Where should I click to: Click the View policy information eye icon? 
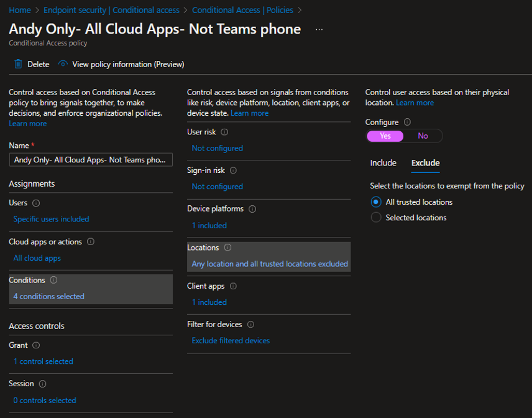(x=63, y=64)
